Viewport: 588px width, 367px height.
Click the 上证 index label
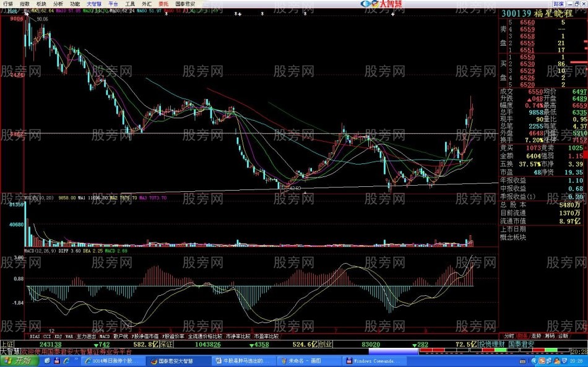click(7, 344)
